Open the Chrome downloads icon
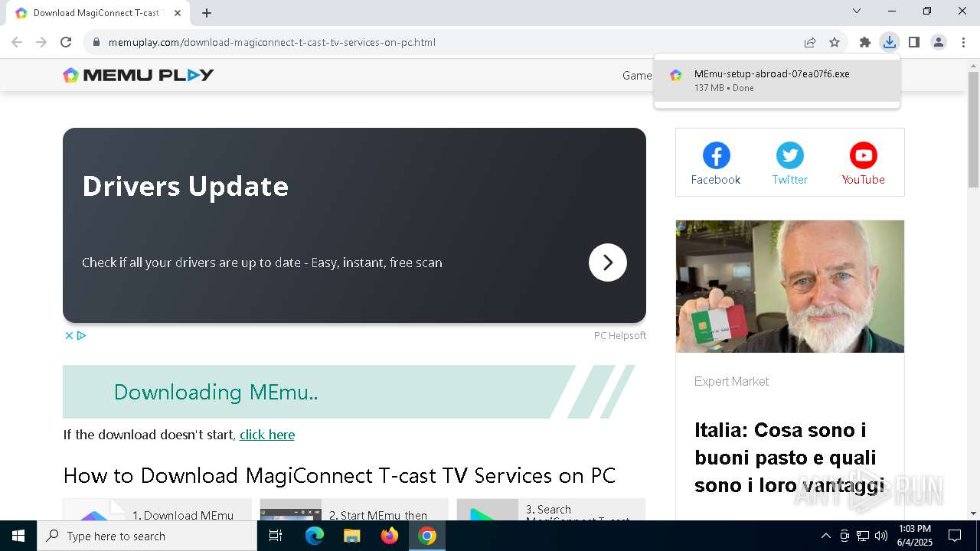The width and height of the screenshot is (980, 551). click(890, 42)
